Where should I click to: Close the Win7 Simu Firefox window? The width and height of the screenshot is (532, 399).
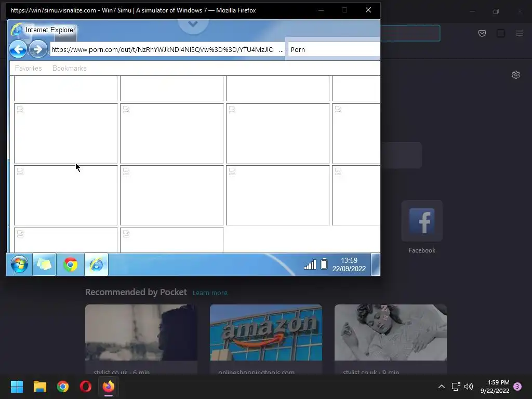coord(368,10)
